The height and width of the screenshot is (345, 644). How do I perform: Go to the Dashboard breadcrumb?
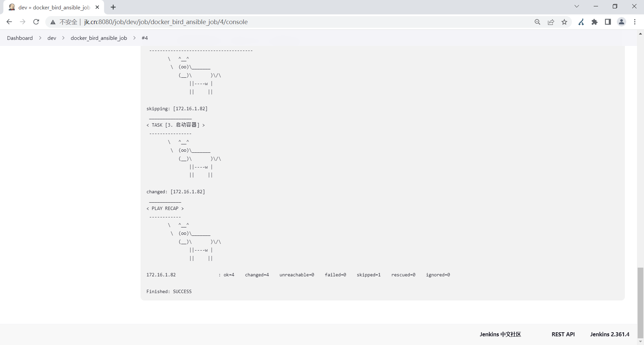[x=20, y=38]
